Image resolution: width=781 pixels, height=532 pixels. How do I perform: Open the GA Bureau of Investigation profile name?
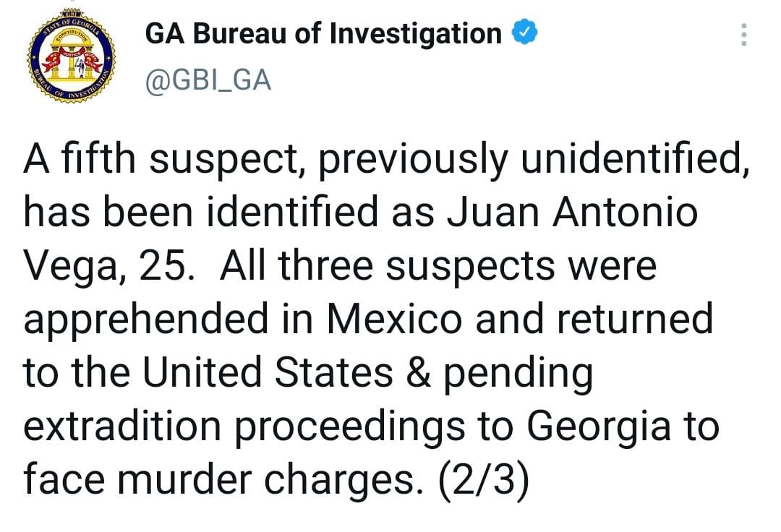coord(323,34)
